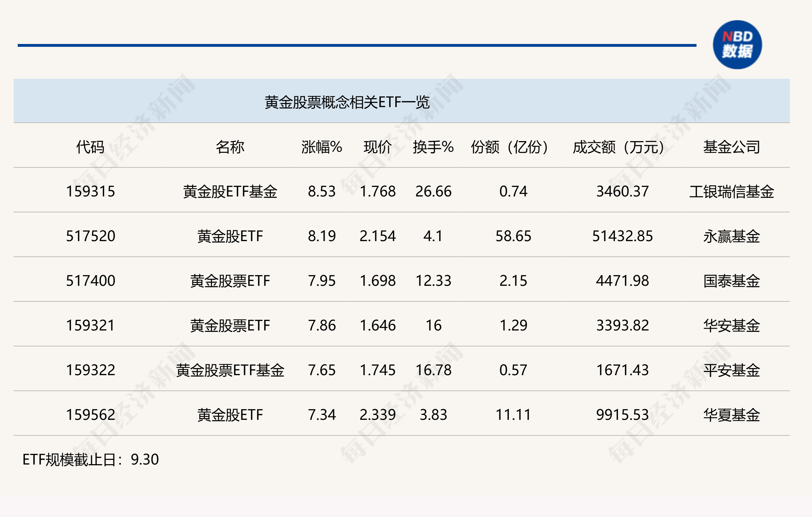Select the 51432.85 turnover value
The height and width of the screenshot is (517, 812).
(x=622, y=236)
